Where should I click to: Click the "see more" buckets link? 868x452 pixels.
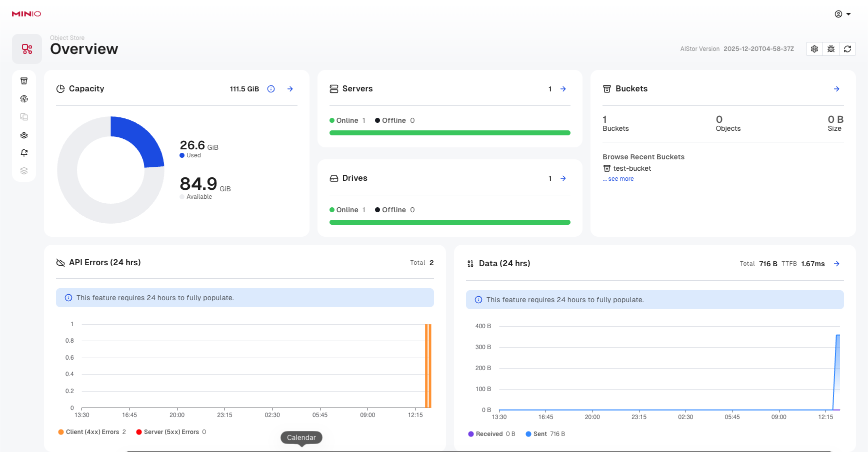[x=620, y=179]
